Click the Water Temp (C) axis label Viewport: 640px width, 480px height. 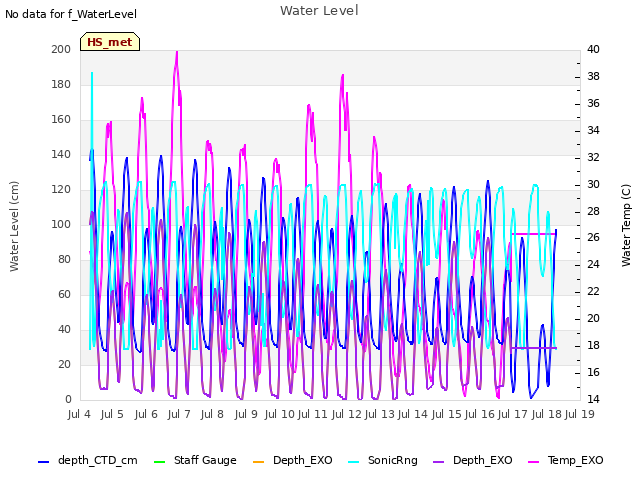pos(626,225)
